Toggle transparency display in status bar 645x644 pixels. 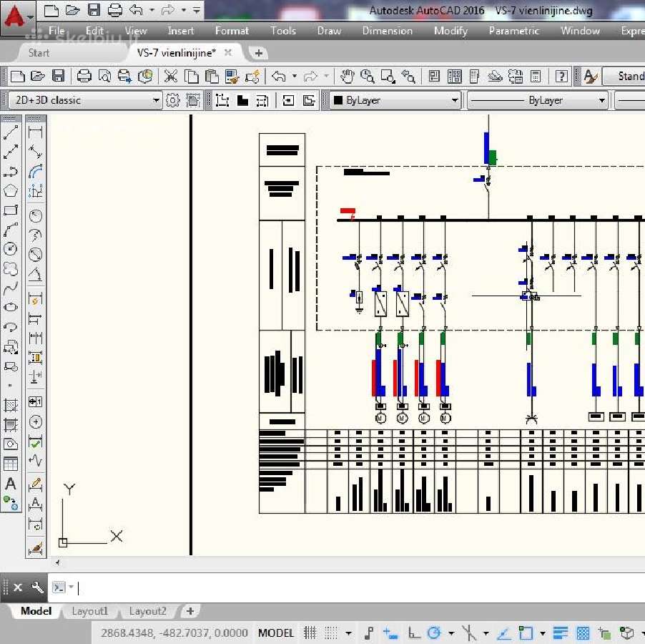coord(583,633)
